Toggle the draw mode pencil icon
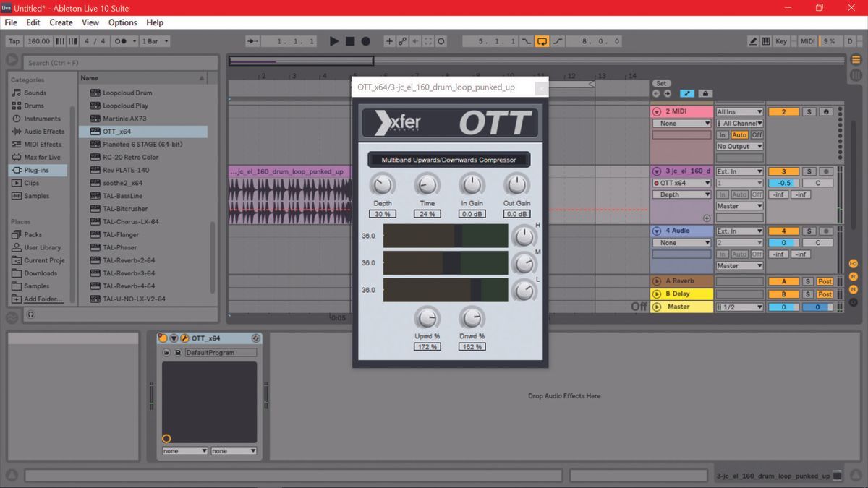Image resolution: width=868 pixels, height=488 pixels. click(754, 41)
